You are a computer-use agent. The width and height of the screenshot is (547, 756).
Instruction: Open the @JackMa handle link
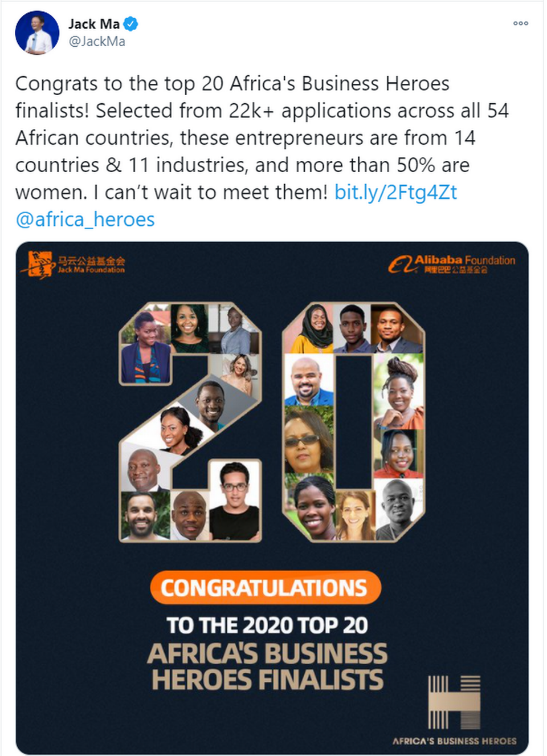click(x=97, y=42)
